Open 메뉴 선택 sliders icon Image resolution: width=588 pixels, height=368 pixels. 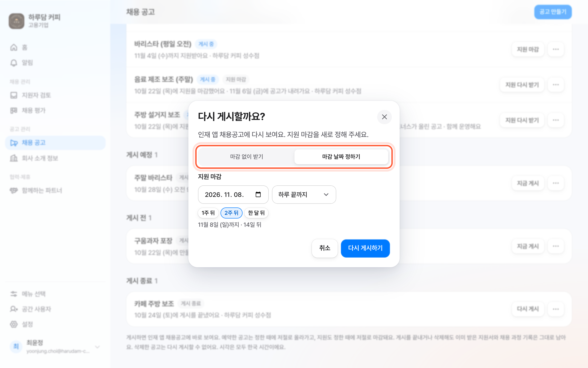[x=14, y=294]
